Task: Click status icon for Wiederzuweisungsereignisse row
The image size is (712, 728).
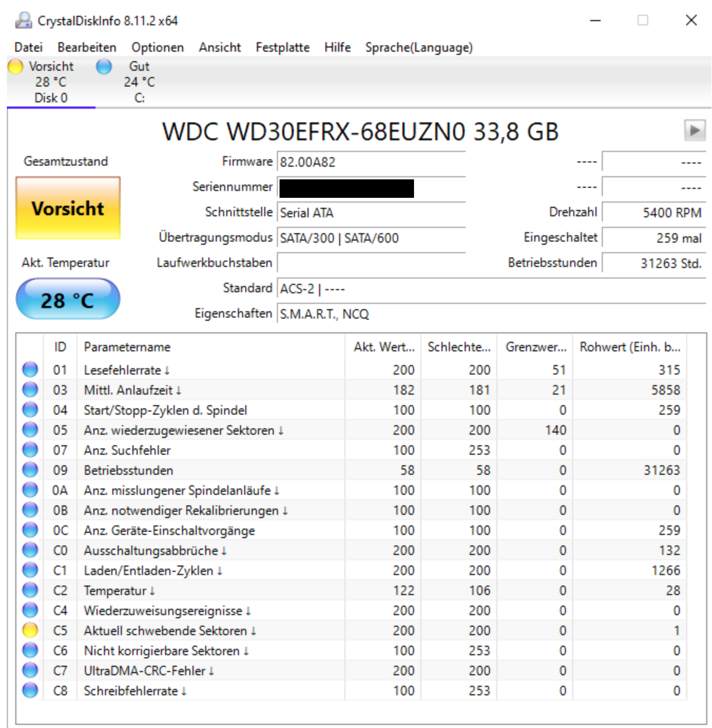Action: point(30,610)
